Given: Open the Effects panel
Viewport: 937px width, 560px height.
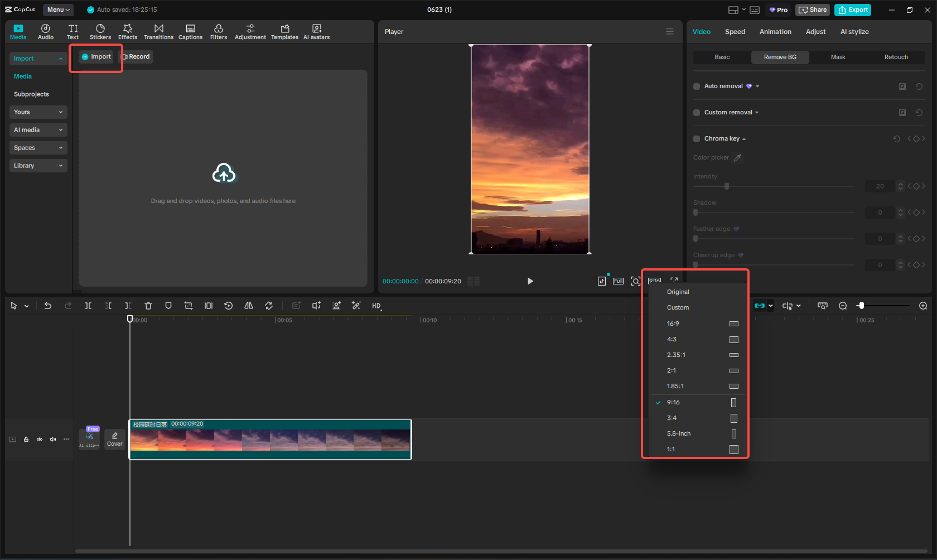Looking at the screenshot, I should [128, 32].
